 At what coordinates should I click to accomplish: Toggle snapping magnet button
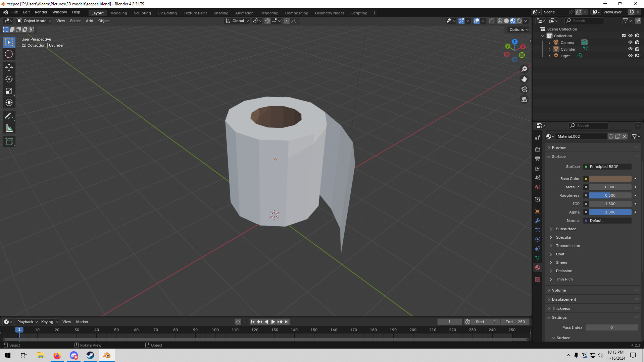point(267,21)
